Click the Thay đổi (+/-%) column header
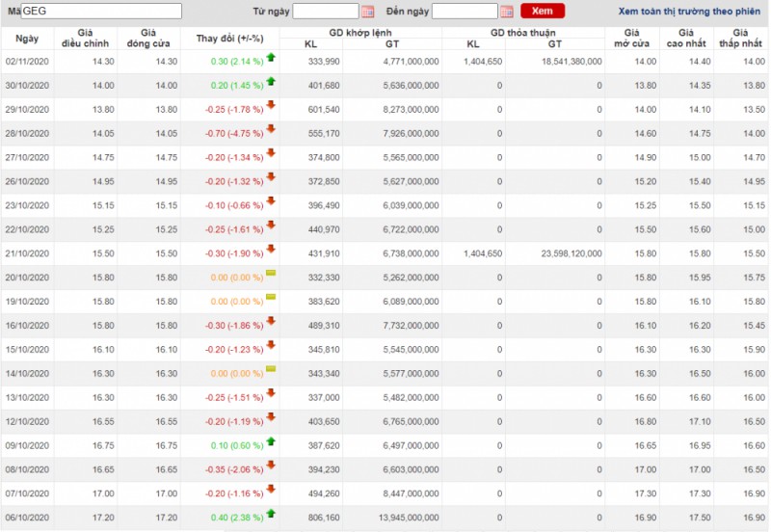This screenshot has width=771, height=532. pos(229,39)
